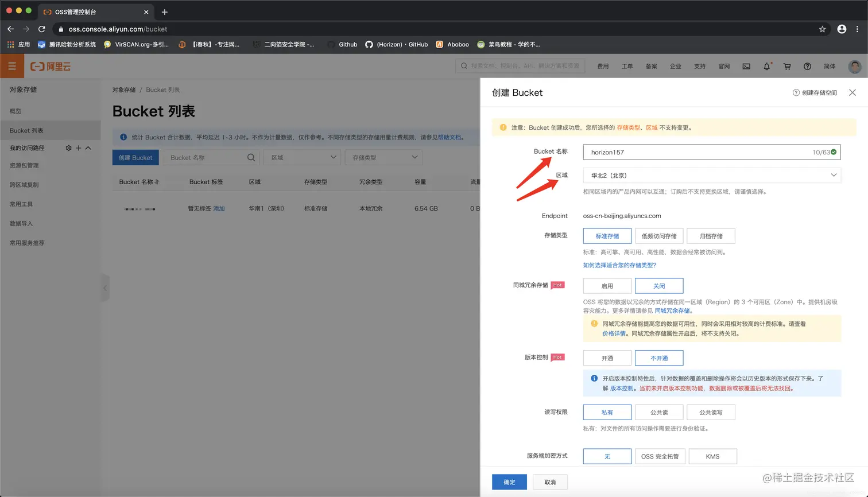Select 无 for server-side encryption
Image resolution: width=868 pixels, height=497 pixels.
point(607,456)
